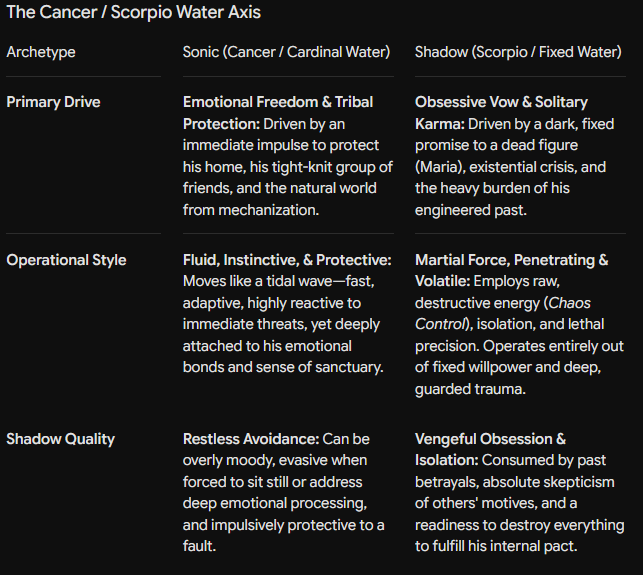Image resolution: width=643 pixels, height=575 pixels.
Task: Select the Shadow Quality row label
Action: tap(61, 439)
